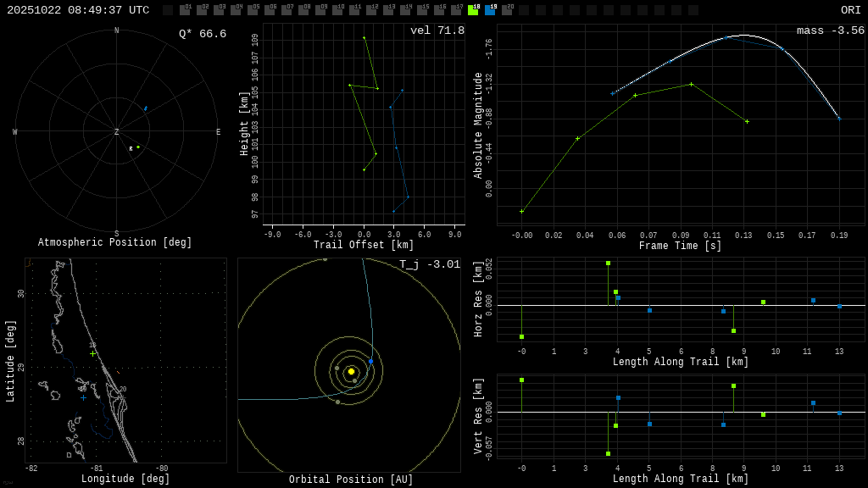Select the T_j -3.01 value
This screenshot has width=868, height=488.
pos(430,264)
